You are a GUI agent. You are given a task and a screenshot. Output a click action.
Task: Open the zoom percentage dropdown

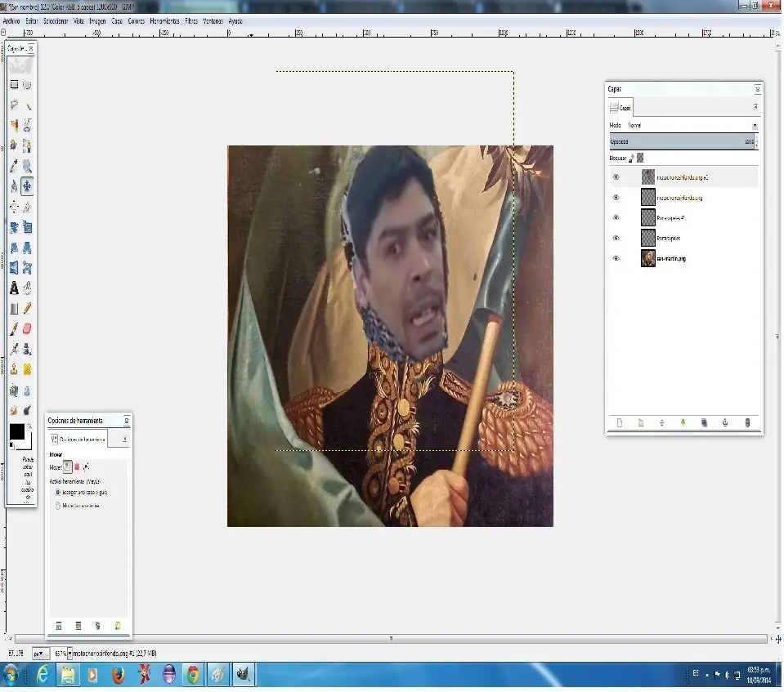(x=69, y=654)
